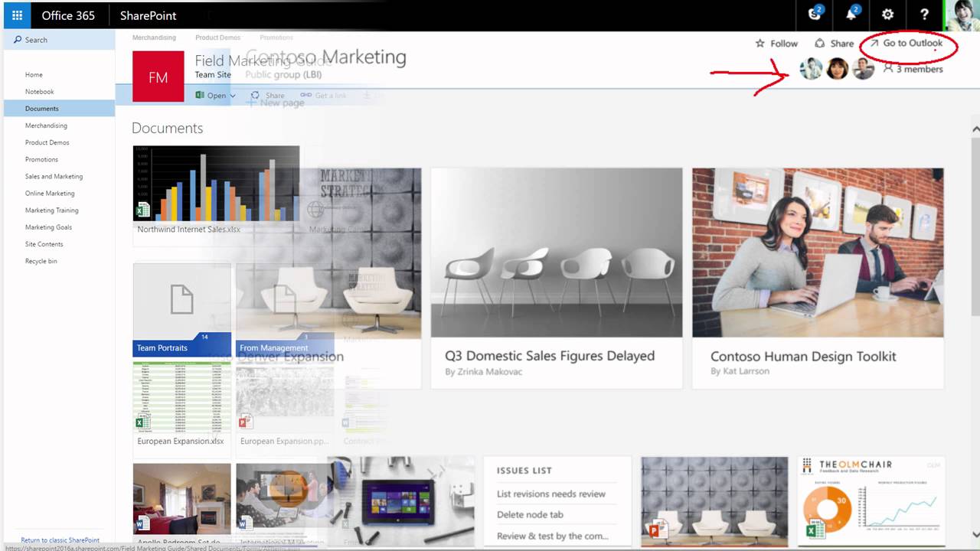
Task: Click the SharePoint header link
Action: [149, 15]
